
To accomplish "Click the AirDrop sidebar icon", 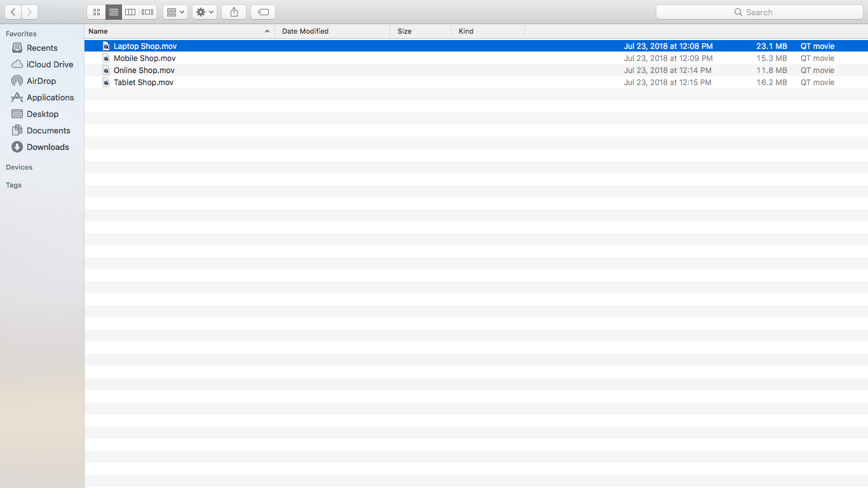I will [17, 81].
